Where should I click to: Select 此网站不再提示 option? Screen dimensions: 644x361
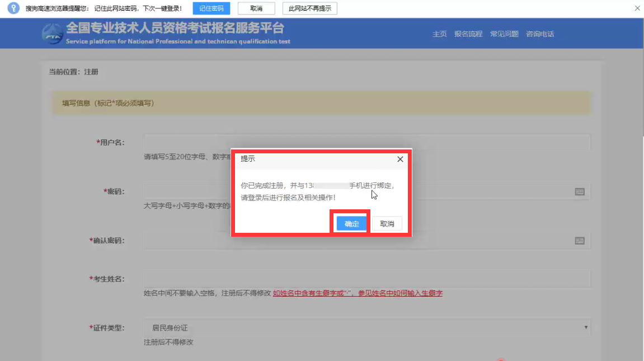[309, 8]
